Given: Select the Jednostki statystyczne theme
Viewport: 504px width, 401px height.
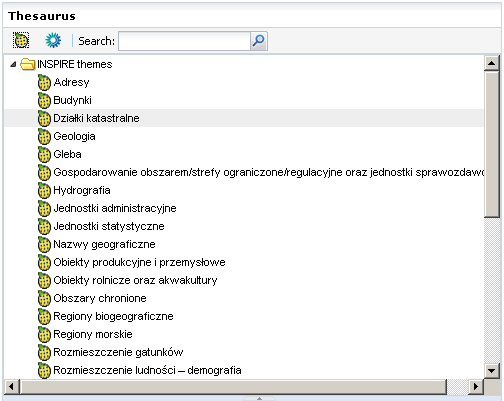Looking at the screenshot, I should point(109,226).
